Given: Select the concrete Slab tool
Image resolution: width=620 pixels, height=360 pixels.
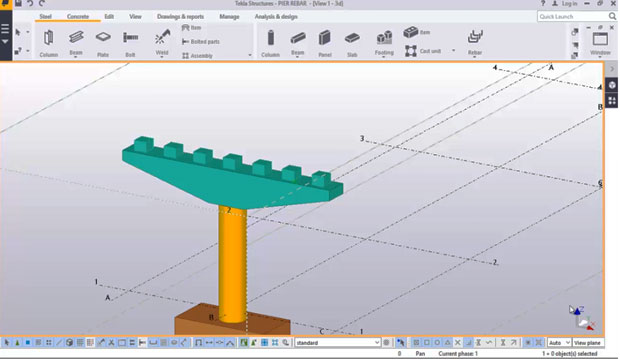Looking at the screenshot, I should [x=352, y=44].
